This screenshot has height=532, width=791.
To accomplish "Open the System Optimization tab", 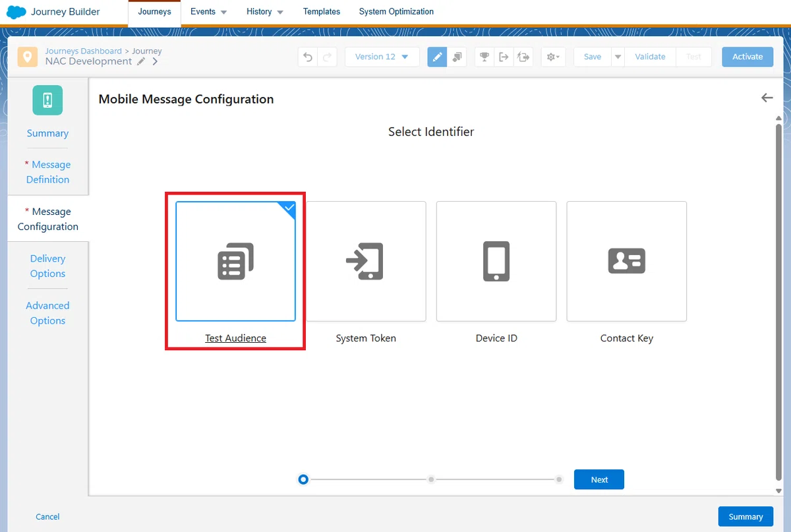I will (x=396, y=12).
